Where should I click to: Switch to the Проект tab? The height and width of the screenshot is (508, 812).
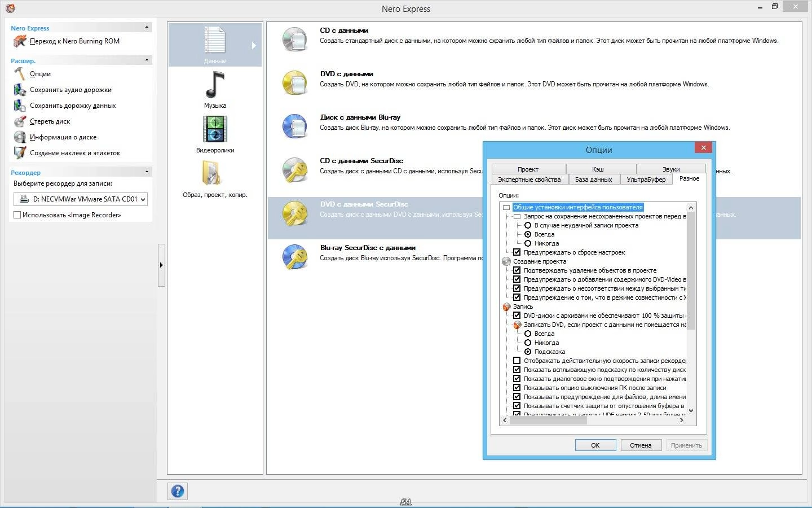click(x=528, y=169)
